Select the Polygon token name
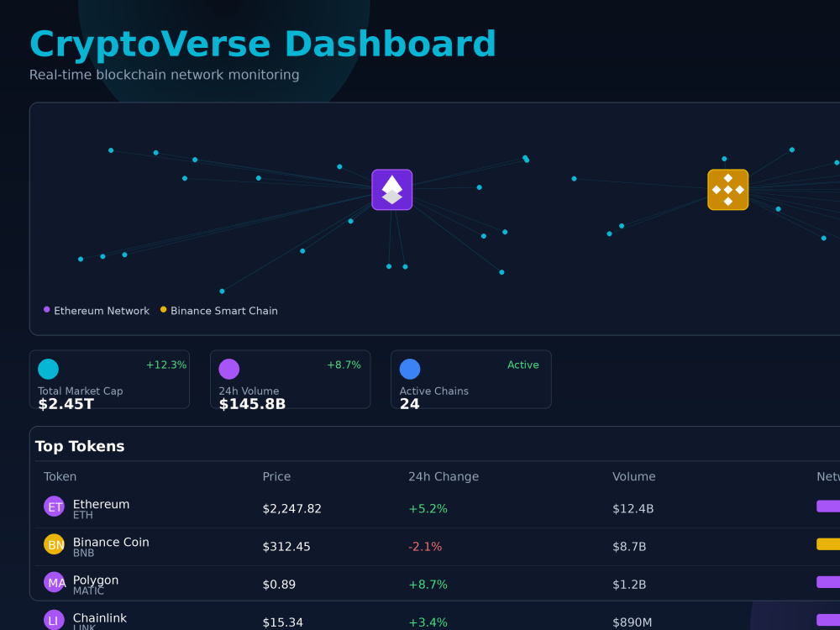The image size is (840, 630). click(x=96, y=580)
